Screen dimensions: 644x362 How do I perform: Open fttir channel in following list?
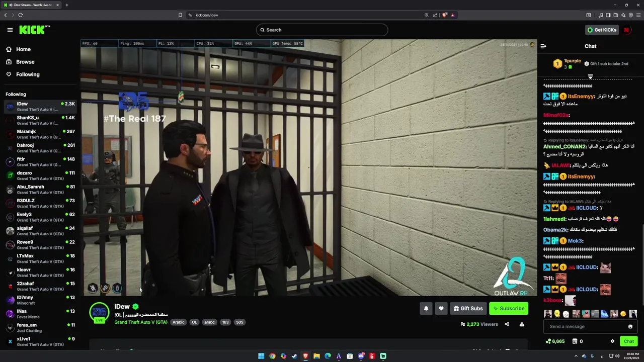coord(40,162)
